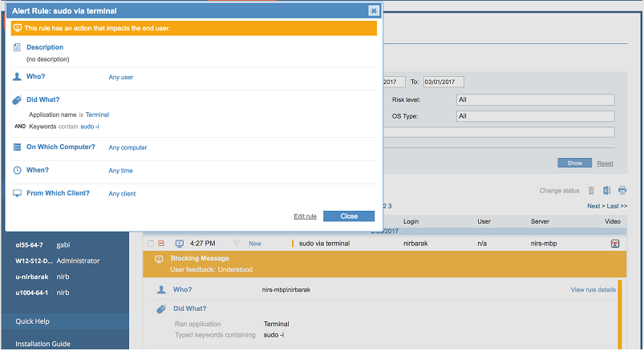644x351 pixels.
Task: Click the To date field showing 03/01/2017
Action: click(444, 82)
